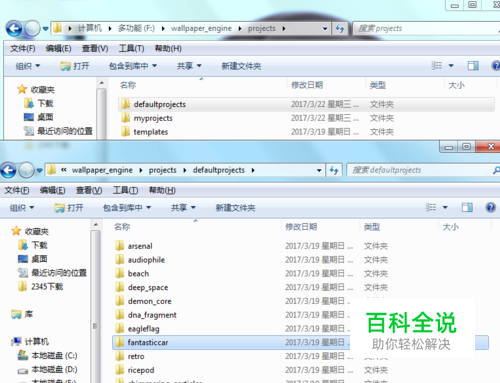Open 文件(F) menu in defaultprojects window
This screenshot has width=500, height=383.
click(17, 190)
